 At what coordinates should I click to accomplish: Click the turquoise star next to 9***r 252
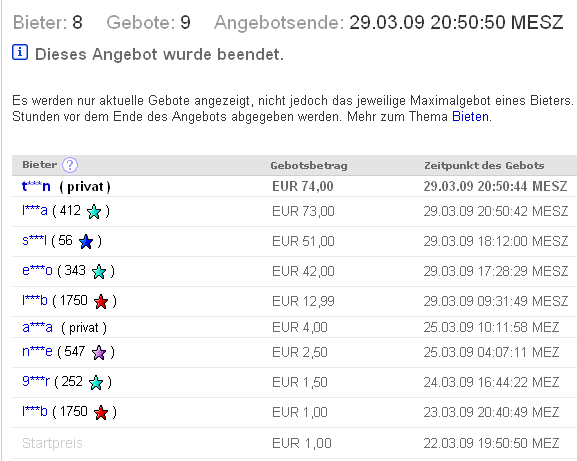[x=96, y=383]
